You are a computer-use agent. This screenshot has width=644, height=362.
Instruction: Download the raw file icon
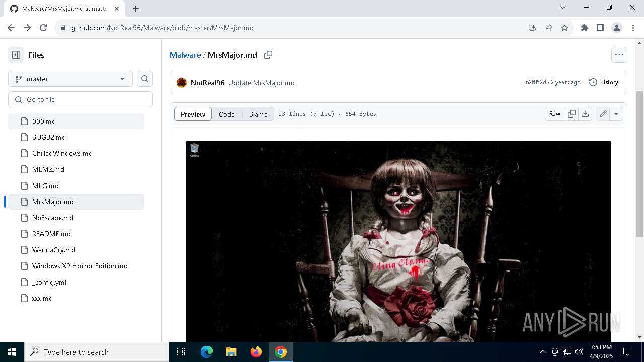[585, 114]
